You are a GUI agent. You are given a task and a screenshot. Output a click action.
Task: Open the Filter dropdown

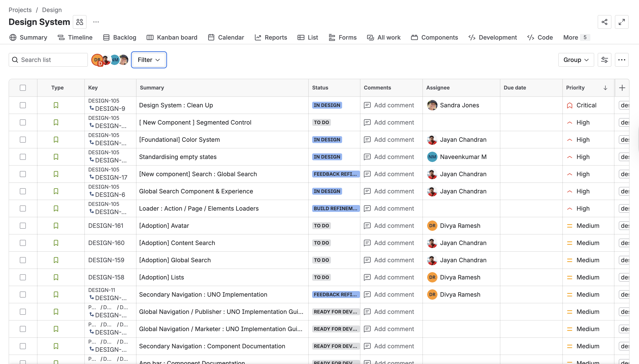(x=149, y=60)
